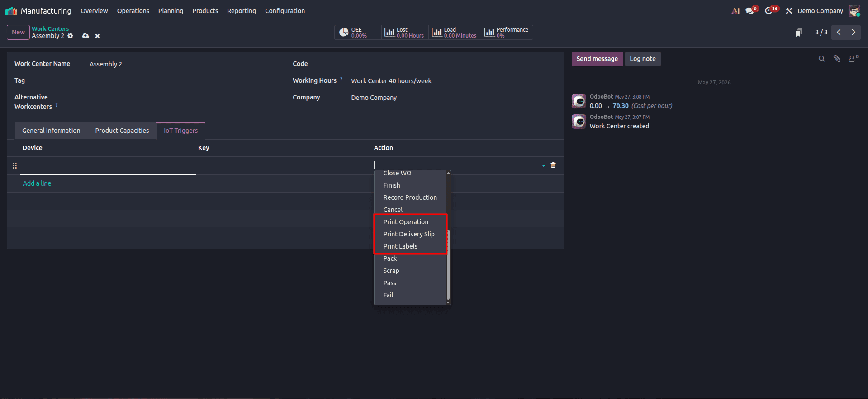Image resolution: width=868 pixels, height=399 pixels.
Task: Open the OEE pie chart stat
Action: (x=358, y=33)
